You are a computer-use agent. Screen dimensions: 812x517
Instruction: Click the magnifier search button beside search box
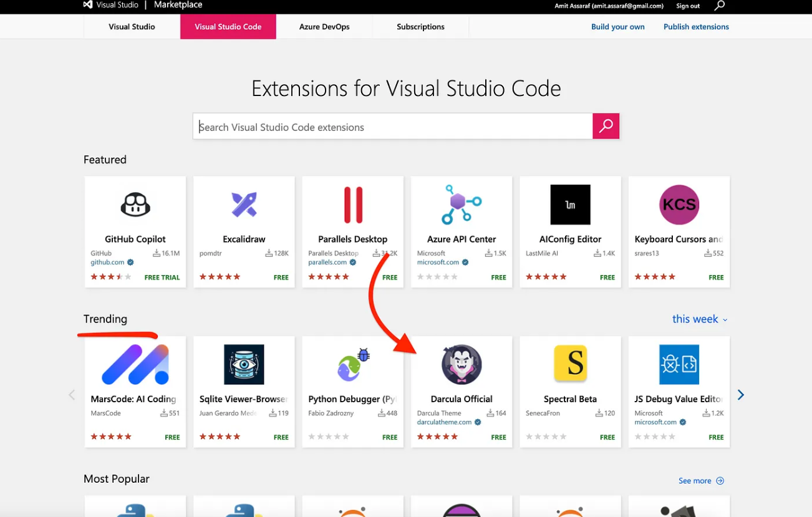click(x=606, y=126)
